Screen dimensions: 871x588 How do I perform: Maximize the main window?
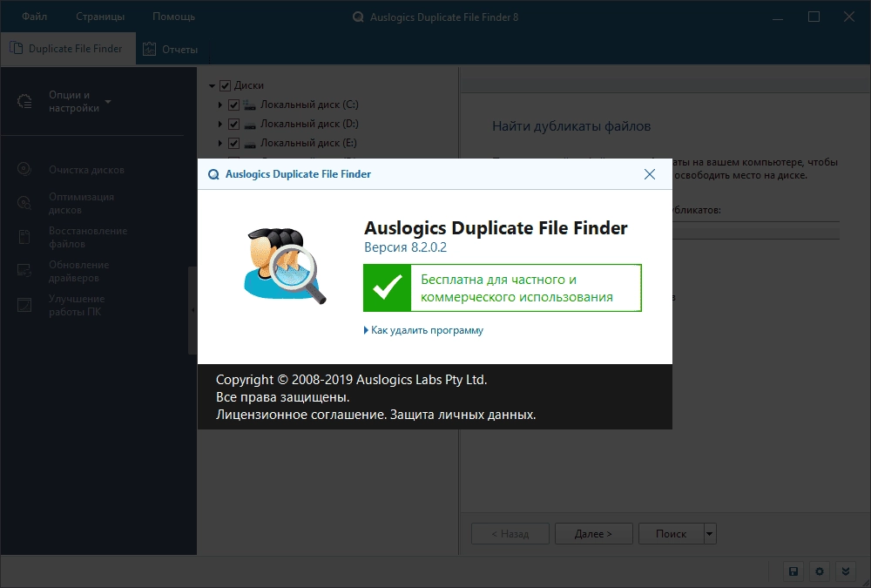(814, 17)
